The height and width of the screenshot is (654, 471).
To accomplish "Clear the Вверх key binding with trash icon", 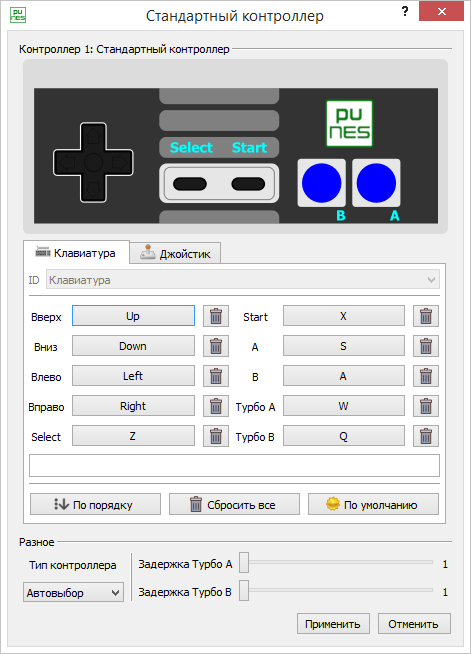I will click(216, 316).
